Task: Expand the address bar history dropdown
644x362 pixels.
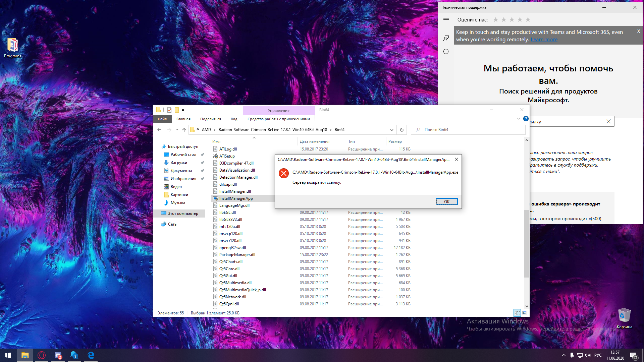Action: [391, 130]
